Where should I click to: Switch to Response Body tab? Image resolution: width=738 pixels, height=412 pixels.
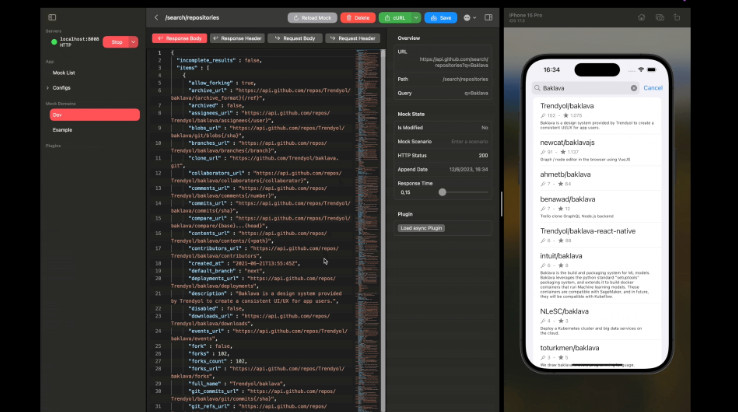[x=180, y=38]
